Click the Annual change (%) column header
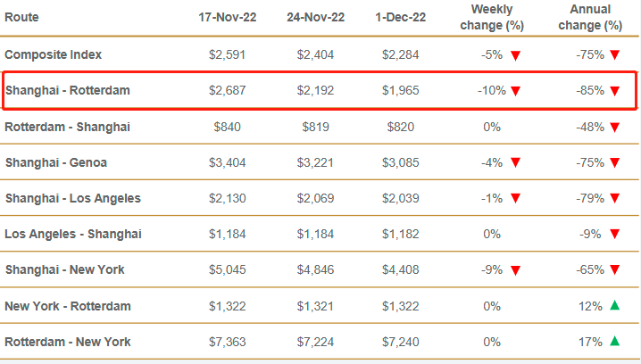The height and width of the screenshot is (364, 641). pos(588,17)
